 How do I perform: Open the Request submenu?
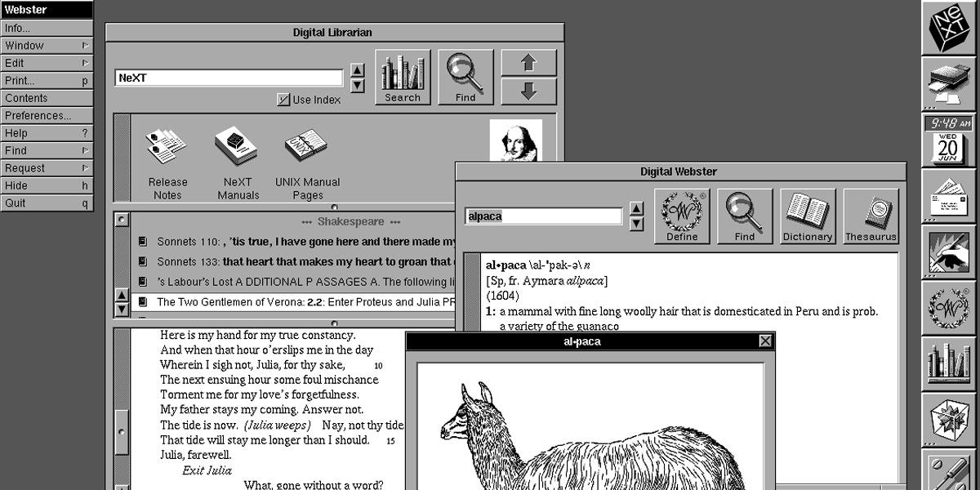(x=47, y=168)
